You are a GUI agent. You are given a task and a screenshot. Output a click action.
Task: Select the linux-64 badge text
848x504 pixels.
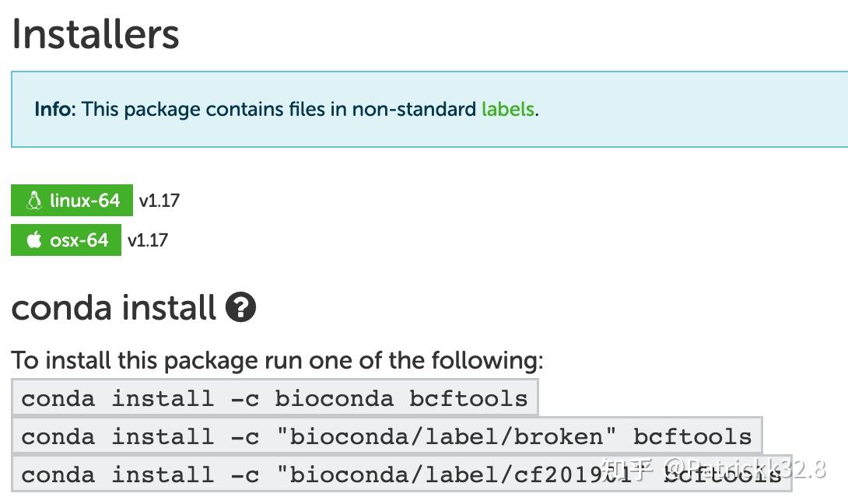(85, 201)
